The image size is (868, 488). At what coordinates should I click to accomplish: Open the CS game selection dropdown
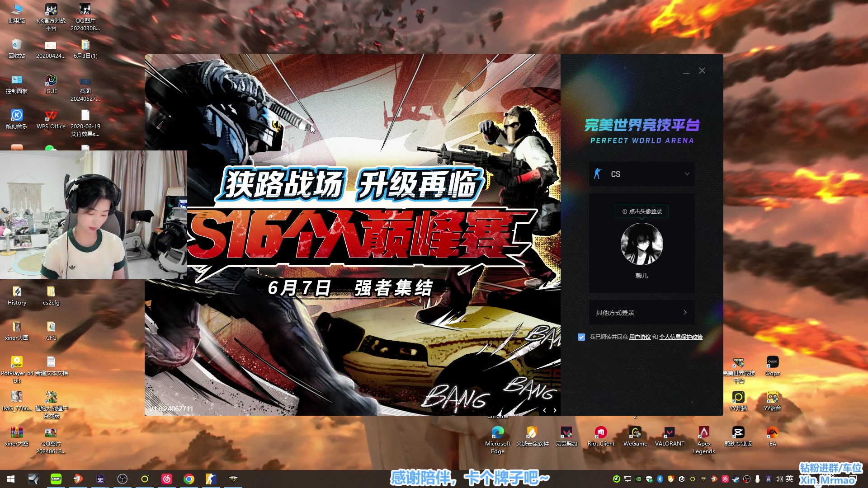[x=642, y=174]
